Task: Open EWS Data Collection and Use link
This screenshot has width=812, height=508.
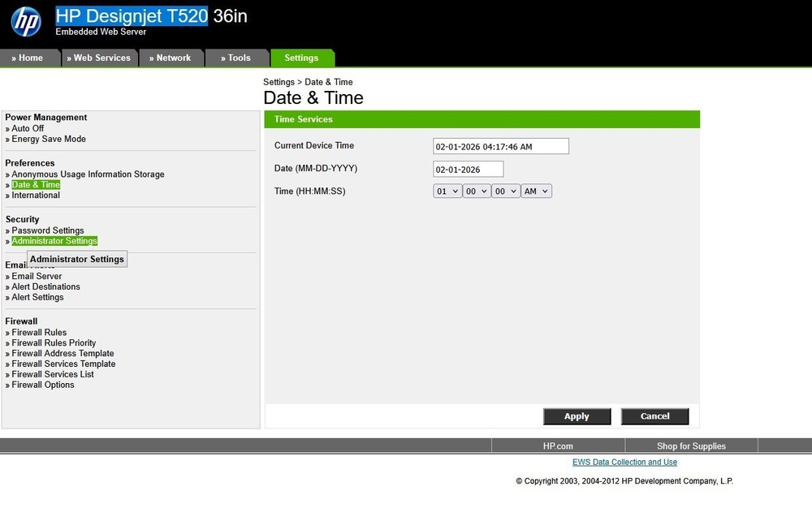Action: point(624,462)
